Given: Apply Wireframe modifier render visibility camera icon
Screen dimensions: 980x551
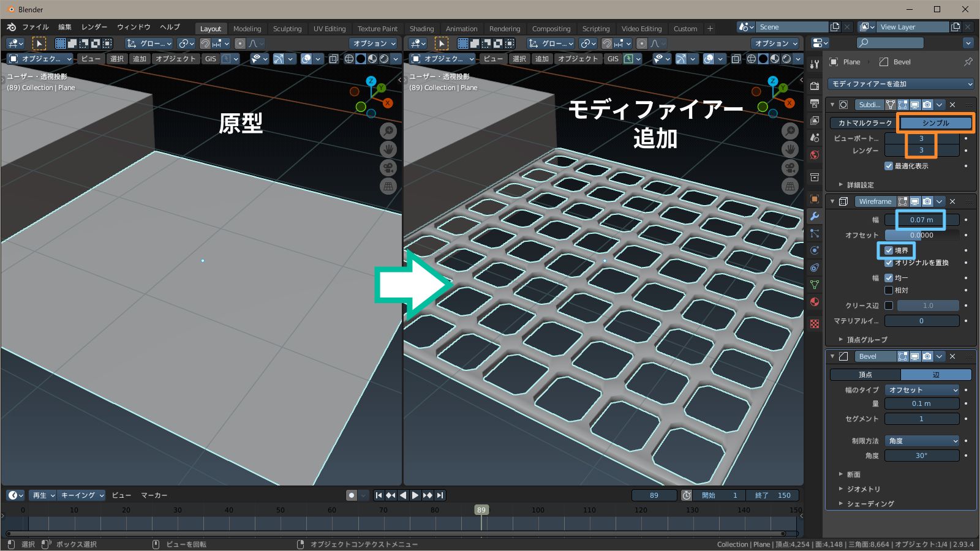Looking at the screenshot, I should click(x=927, y=201).
